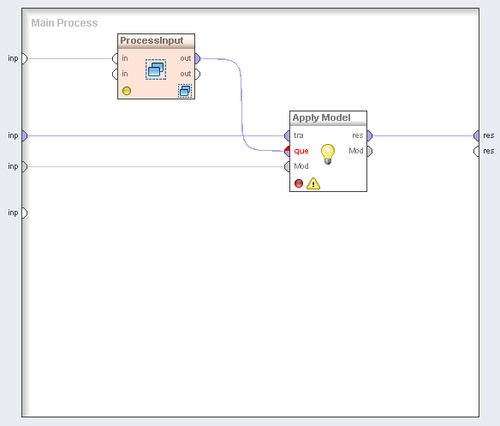Click the yellow warning triangle on Apply Model
The image size is (500, 426).
tap(313, 183)
